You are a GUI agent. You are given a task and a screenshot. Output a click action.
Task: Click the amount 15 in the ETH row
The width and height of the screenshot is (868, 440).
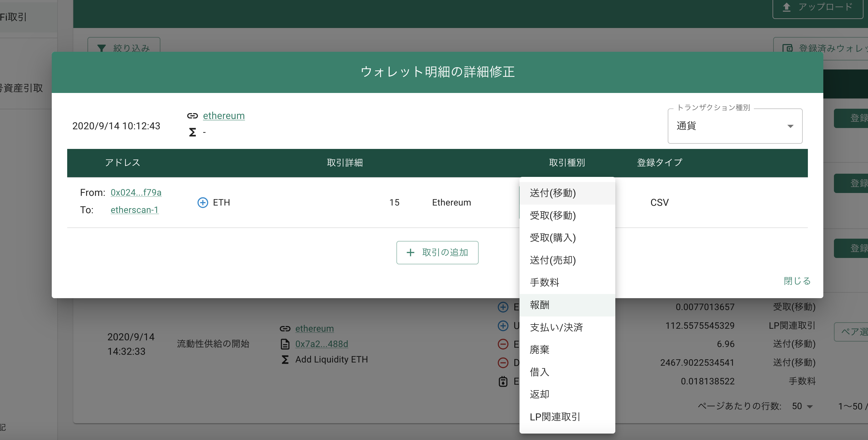tap(394, 202)
